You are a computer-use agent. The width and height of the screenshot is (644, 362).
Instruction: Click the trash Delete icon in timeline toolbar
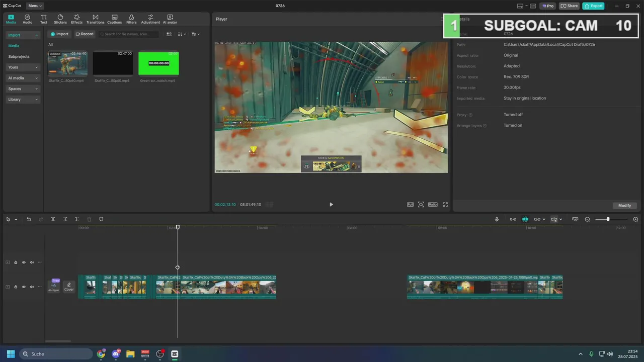click(89, 219)
